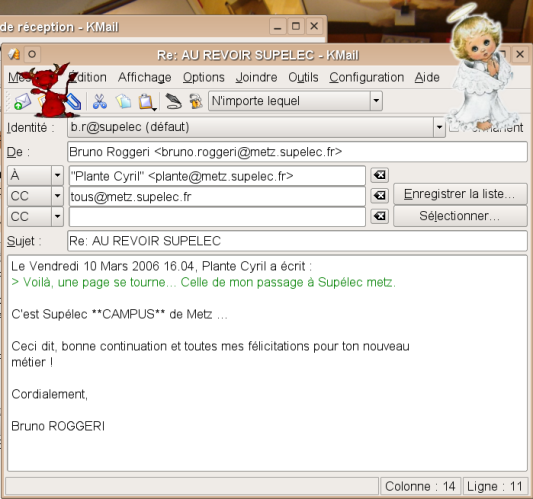Send the message with the envelope icon
Screen dimensions: 533x499
(22, 102)
